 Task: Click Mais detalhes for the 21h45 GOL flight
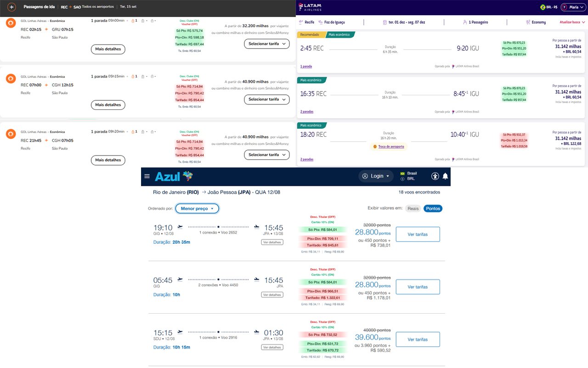pos(108,160)
